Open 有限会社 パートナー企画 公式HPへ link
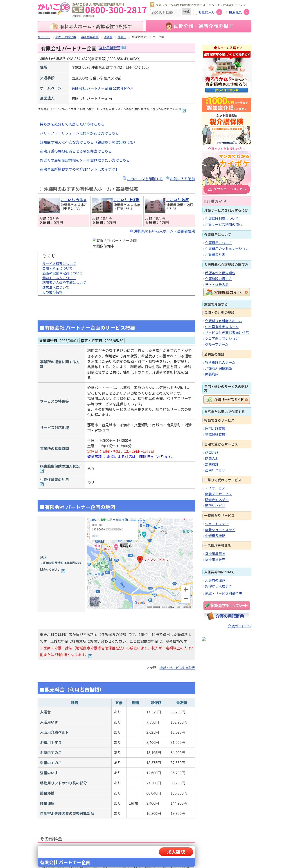 [101, 88]
